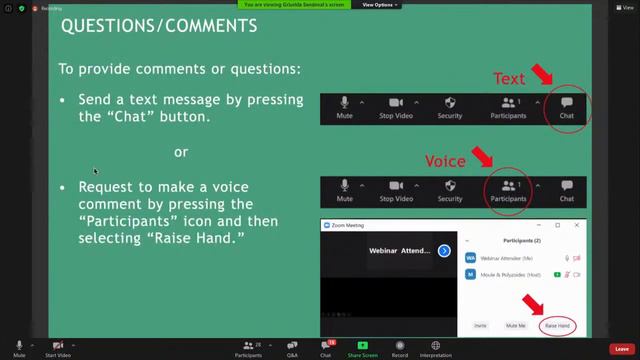This screenshot has height=360, width=640.
Task: Select the Moule & Polyzoides (Host) participant row
Action: coord(522,275)
